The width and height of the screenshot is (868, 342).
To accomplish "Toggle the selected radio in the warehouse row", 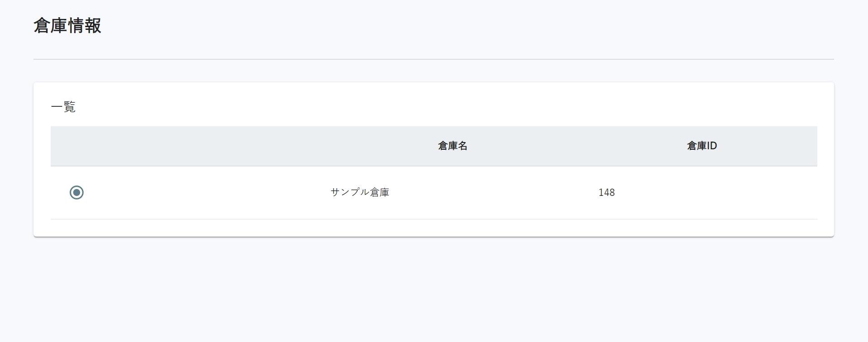I will 76,192.
